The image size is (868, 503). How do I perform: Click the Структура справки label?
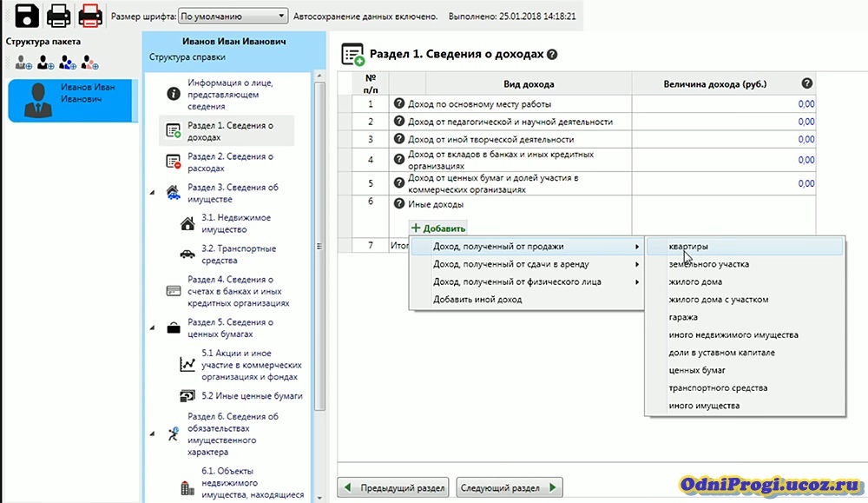pos(187,57)
